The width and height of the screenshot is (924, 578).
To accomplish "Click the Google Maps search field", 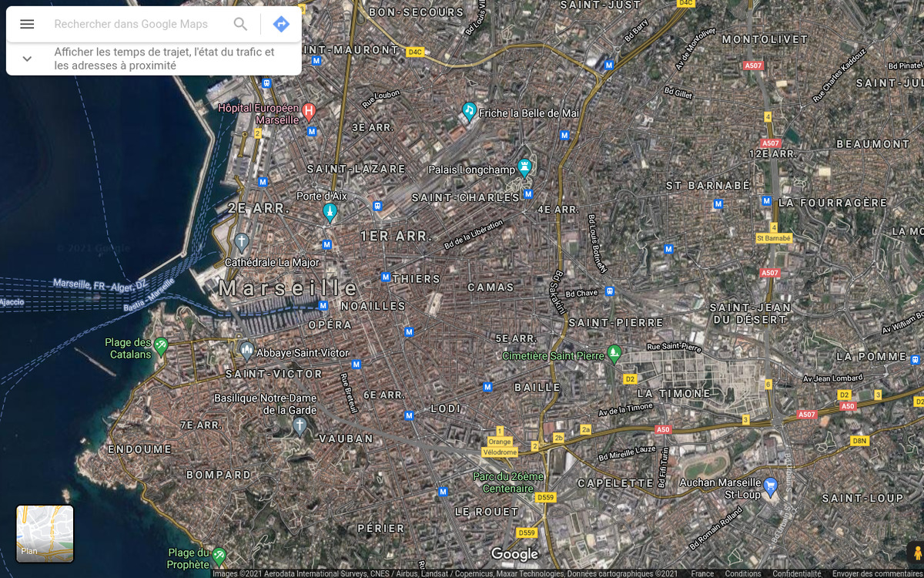I will (x=131, y=24).
